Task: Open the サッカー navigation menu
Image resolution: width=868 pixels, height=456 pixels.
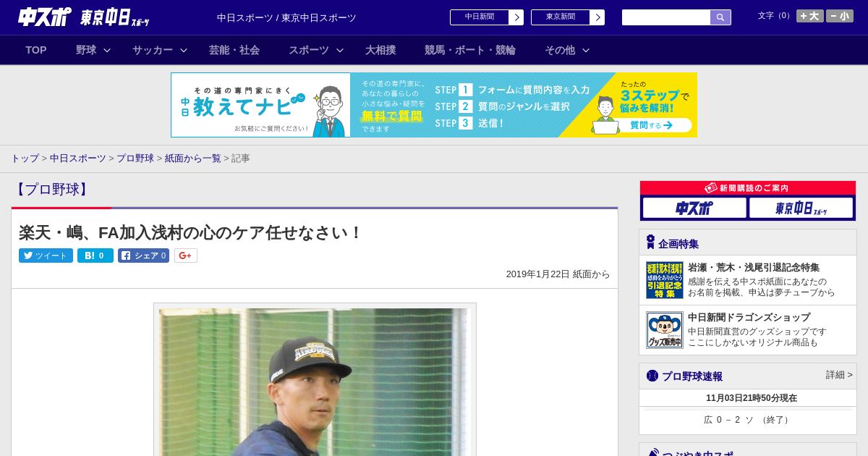Action: click(153, 50)
